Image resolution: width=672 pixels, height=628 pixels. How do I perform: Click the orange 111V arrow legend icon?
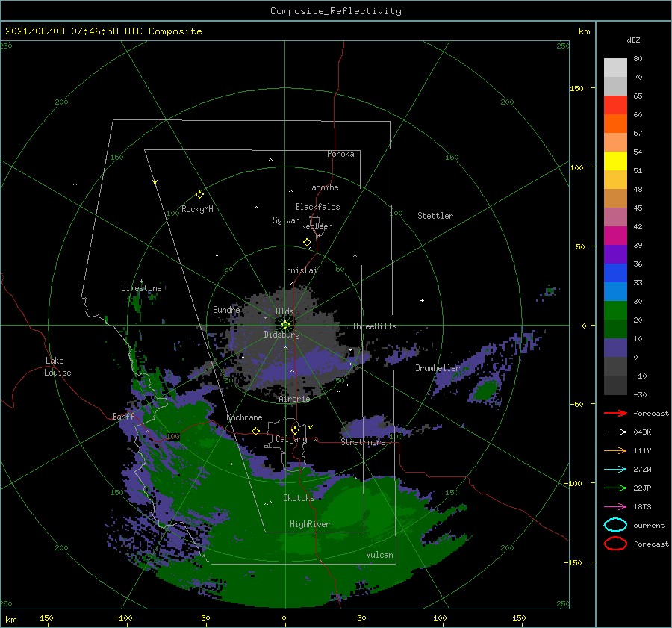(615, 450)
